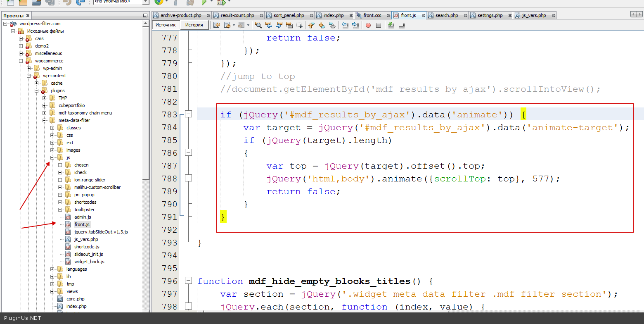Switch to Источник source view
The width and height of the screenshot is (644, 324).
(x=166, y=25)
